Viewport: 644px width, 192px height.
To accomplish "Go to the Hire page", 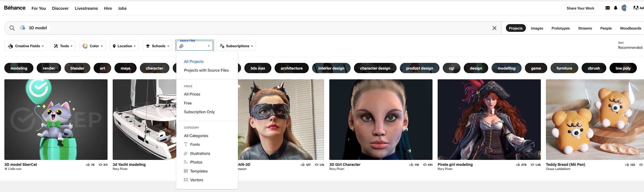I will coord(108,8).
